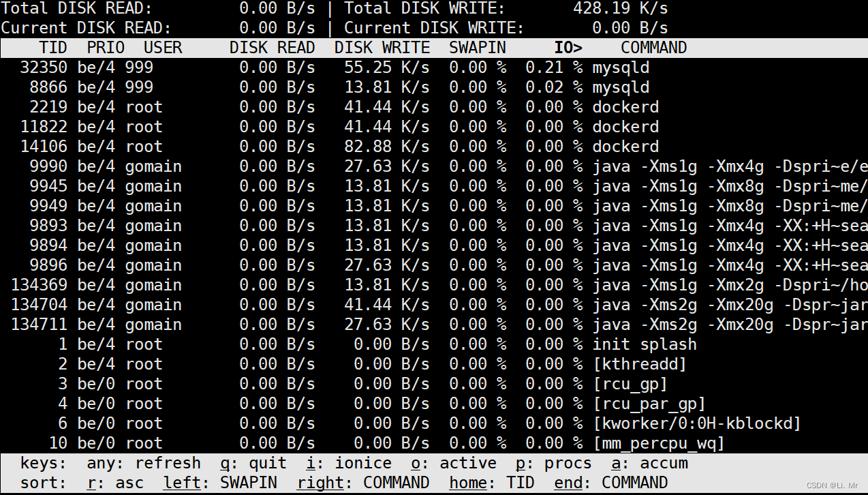Click the [rcu_gp] command

(630, 384)
